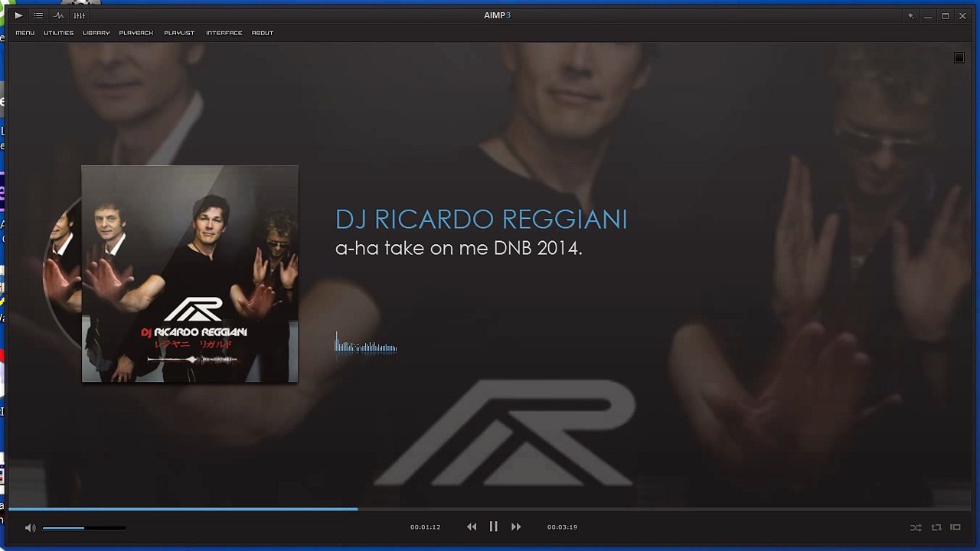Pause the current track

coord(494,527)
